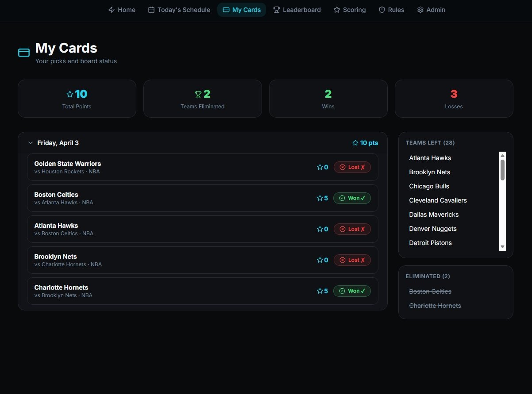
Task: Select Cleveland Cavaliers in Teams Left list
Action: pyautogui.click(x=438, y=200)
